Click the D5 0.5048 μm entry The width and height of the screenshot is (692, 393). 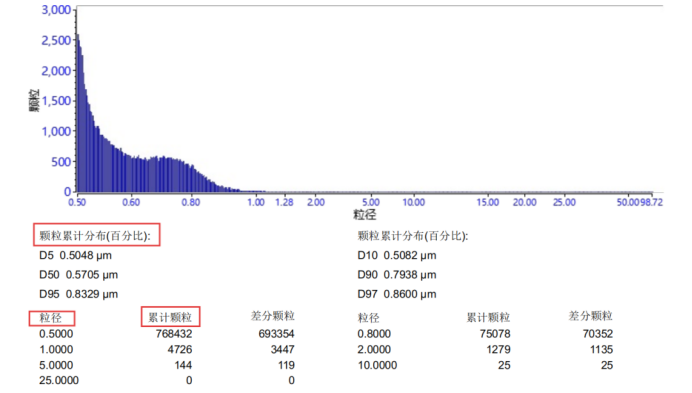(x=75, y=255)
